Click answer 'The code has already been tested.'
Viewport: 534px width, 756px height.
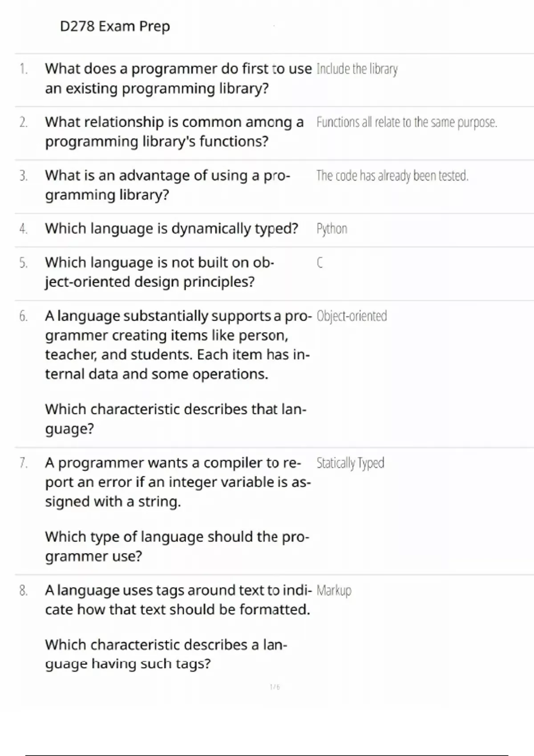coord(392,176)
